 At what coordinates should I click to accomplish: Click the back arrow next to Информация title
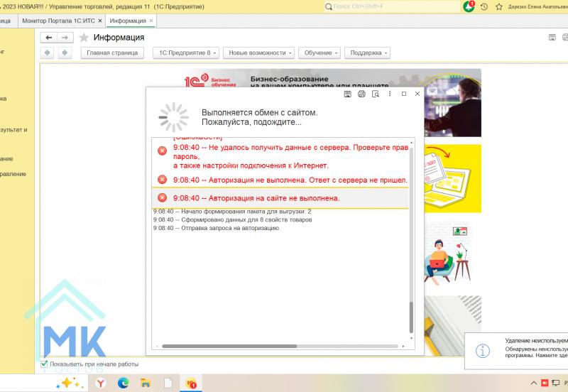[48, 38]
